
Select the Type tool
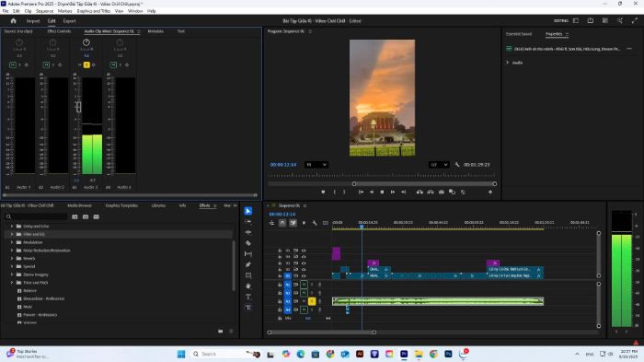pos(248,297)
